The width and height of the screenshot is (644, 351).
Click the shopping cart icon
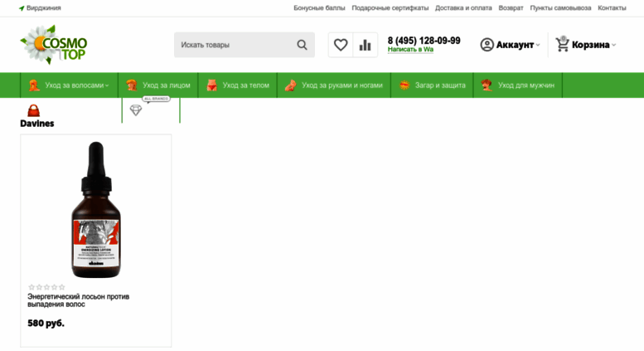point(562,44)
